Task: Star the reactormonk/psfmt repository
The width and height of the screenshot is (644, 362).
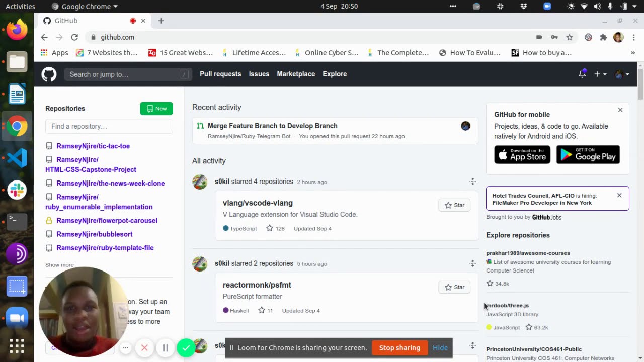Action: [454, 287]
